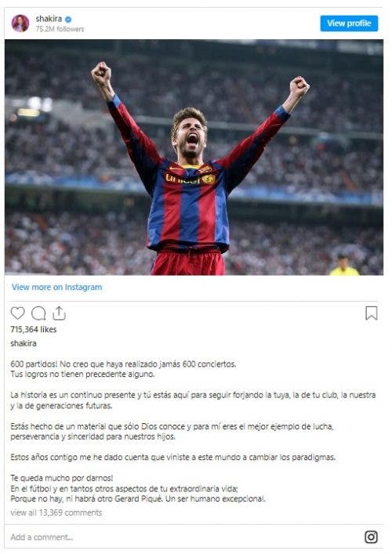Open the photo of the celebrating footballer
The width and height of the screenshot is (392, 554).
click(x=194, y=158)
